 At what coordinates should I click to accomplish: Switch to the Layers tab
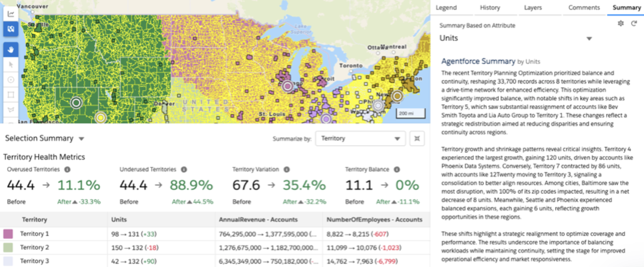pyautogui.click(x=533, y=8)
